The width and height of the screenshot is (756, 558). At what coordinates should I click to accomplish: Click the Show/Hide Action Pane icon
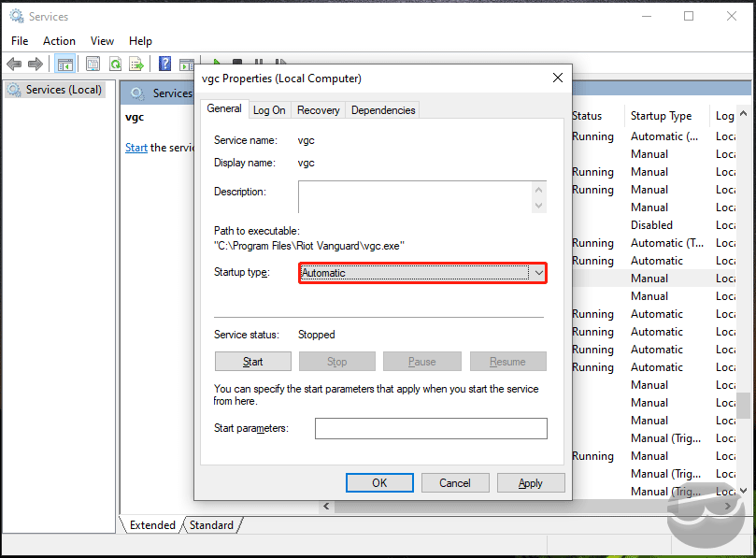pyautogui.click(x=186, y=64)
